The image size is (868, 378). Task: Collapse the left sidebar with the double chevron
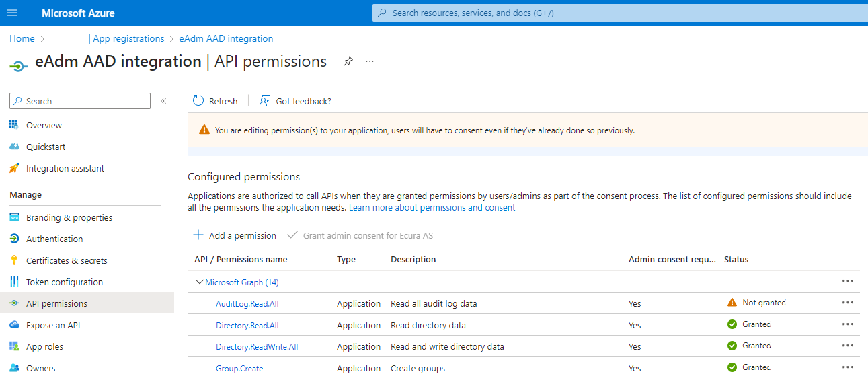coord(163,101)
